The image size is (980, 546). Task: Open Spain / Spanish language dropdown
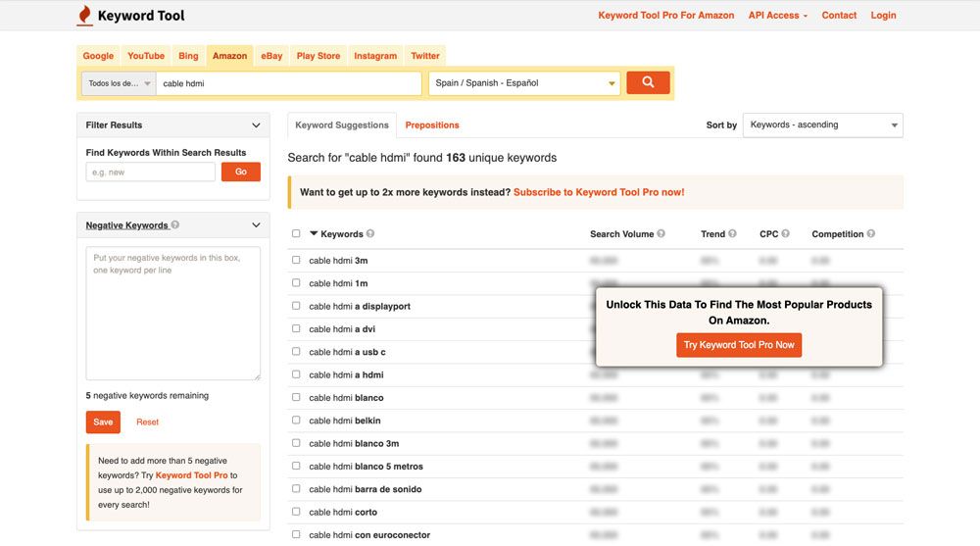click(x=525, y=83)
